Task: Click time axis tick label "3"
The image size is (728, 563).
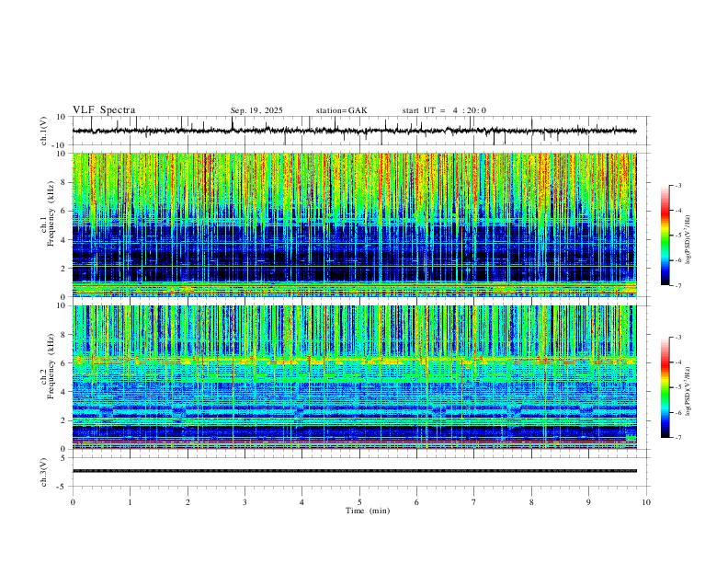Action: [245, 502]
